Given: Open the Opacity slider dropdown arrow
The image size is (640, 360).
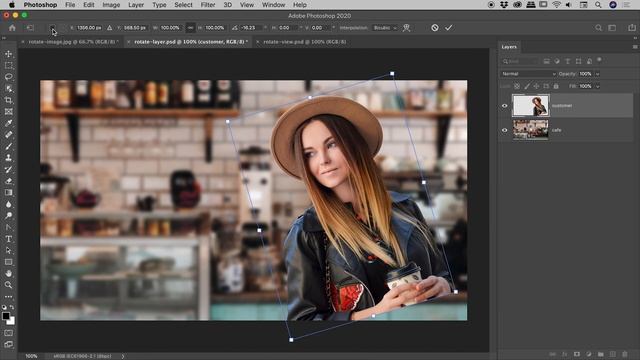Looking at the screenshot, I should click(x=598, y=74).
